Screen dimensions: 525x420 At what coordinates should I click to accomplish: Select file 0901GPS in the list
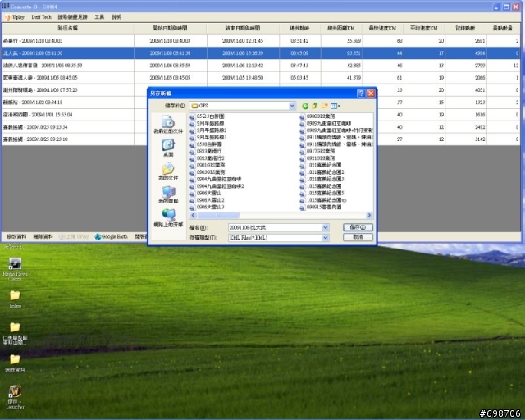[x=208, y=166]
